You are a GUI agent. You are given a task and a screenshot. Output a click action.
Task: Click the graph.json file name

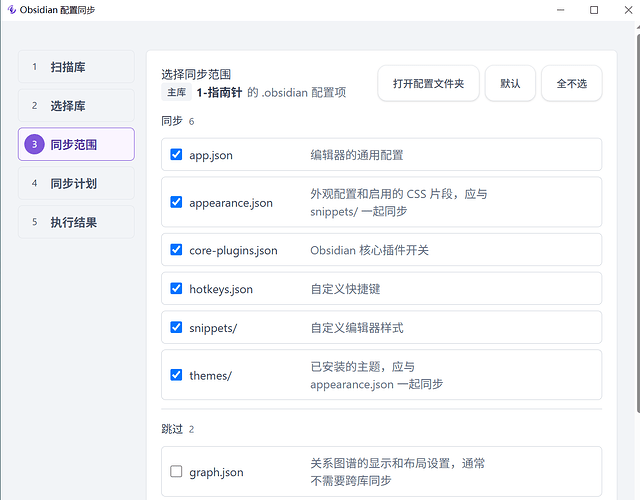216,473
